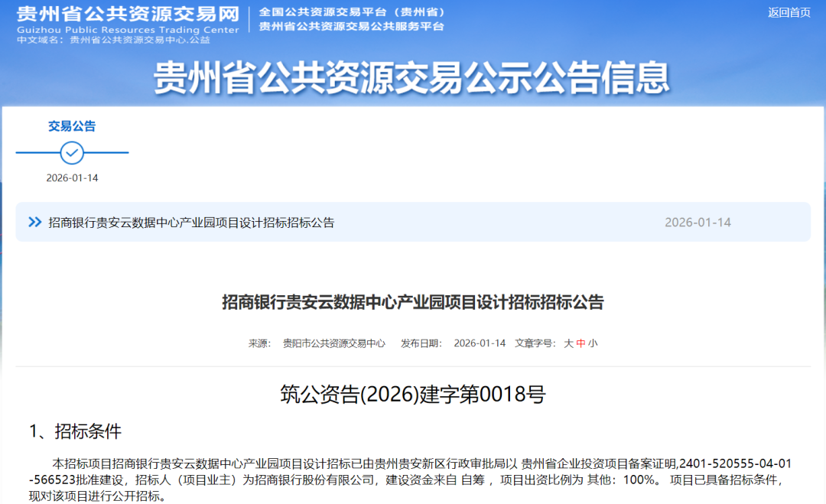Click the double chevron icon in announcement row
The height and width of the screenshot is (504, 826).
pos(34,223)
